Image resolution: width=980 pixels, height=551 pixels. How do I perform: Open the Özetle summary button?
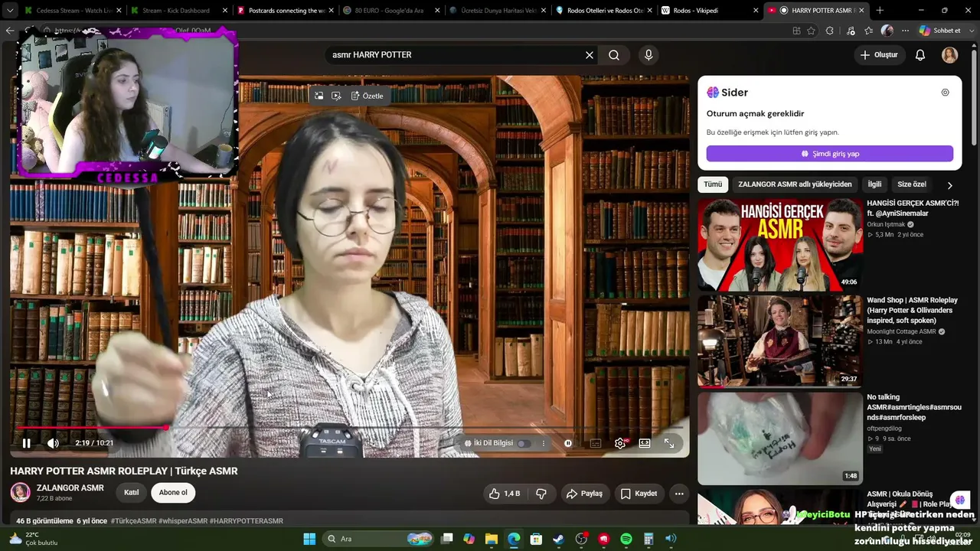(x=367, y=96)
